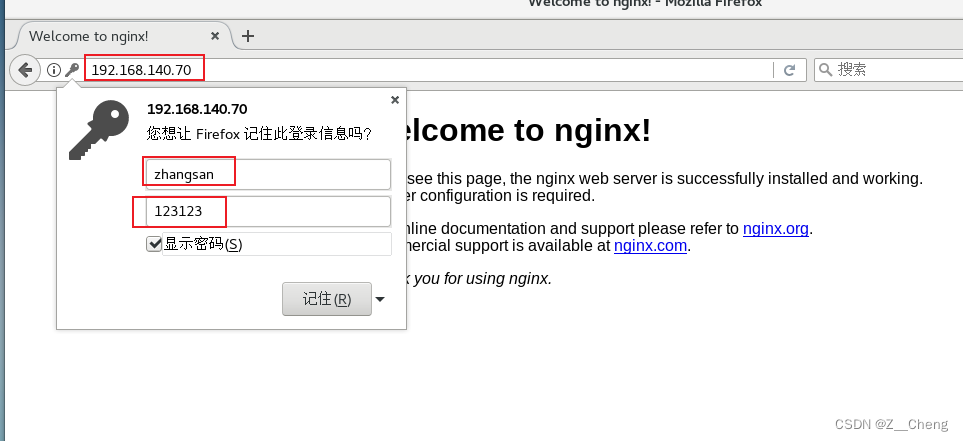
Task: Expand the dropdown arrow next to 记住
Action: [380, 299]
